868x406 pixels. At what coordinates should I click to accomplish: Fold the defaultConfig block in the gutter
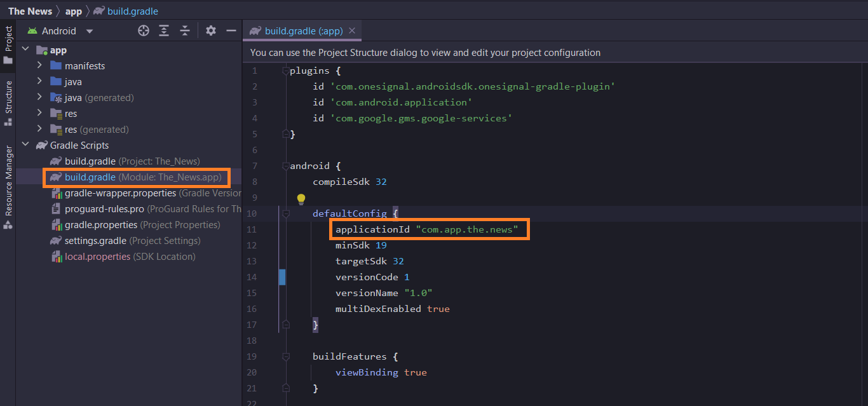(x=286, y=214)
